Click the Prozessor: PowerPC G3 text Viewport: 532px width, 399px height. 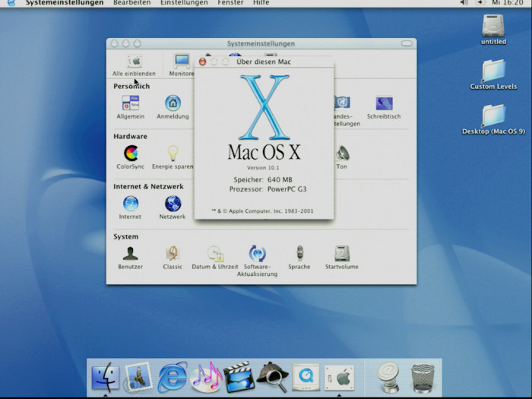[268, 189]
